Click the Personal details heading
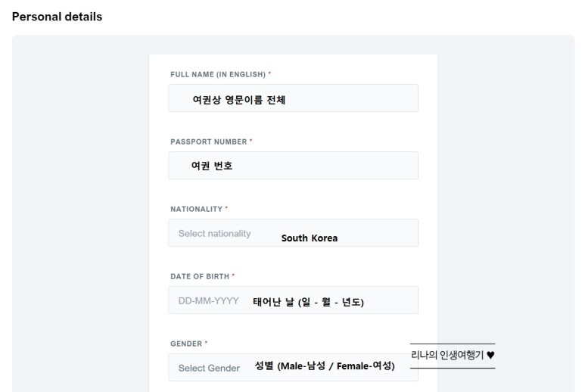585x392 pixels. coord(57,17)
